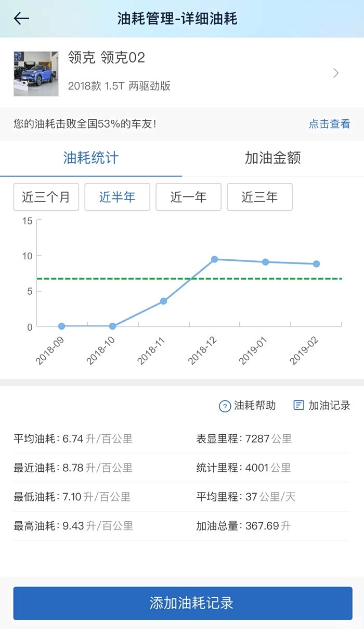This screenshot has height=629, width=364.
Task: Open 加油记录 refuel records
Action: point(329,406)
